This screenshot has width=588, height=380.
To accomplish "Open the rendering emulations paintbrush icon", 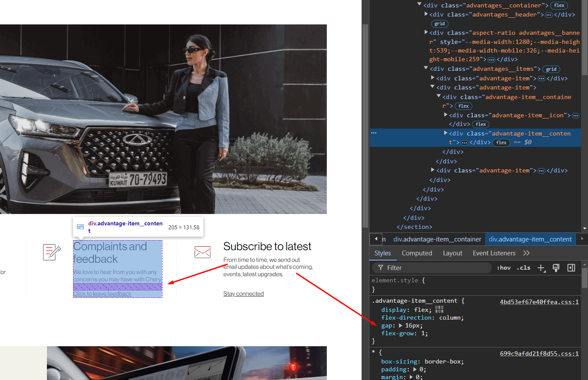I will pos(555,268).
